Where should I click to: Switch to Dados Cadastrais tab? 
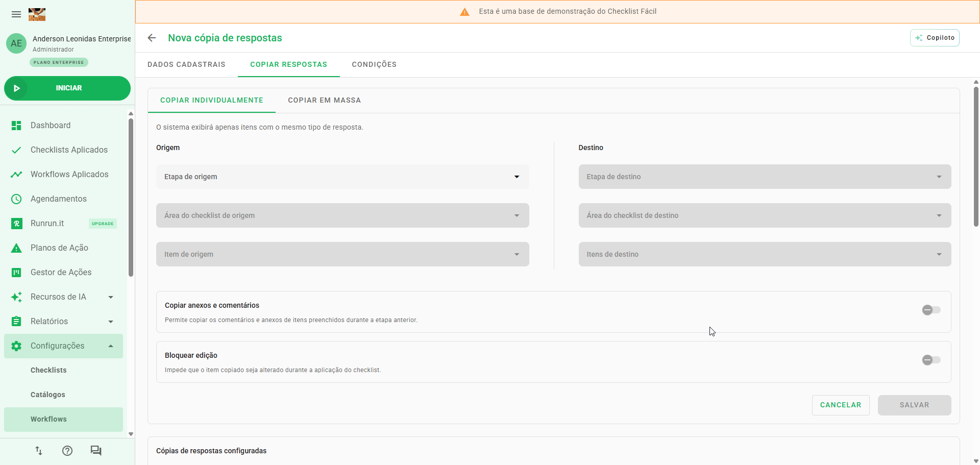[x=186, y=64]
